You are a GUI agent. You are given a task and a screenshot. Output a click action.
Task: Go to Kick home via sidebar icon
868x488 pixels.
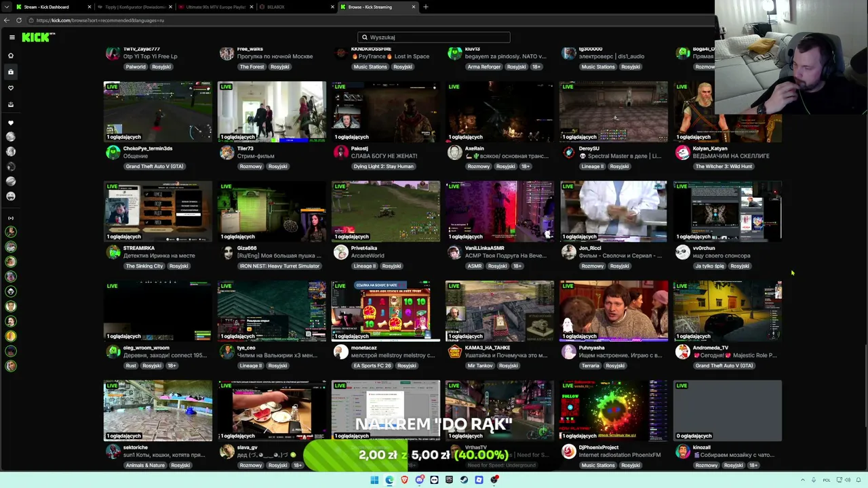[x=11, y=56]
